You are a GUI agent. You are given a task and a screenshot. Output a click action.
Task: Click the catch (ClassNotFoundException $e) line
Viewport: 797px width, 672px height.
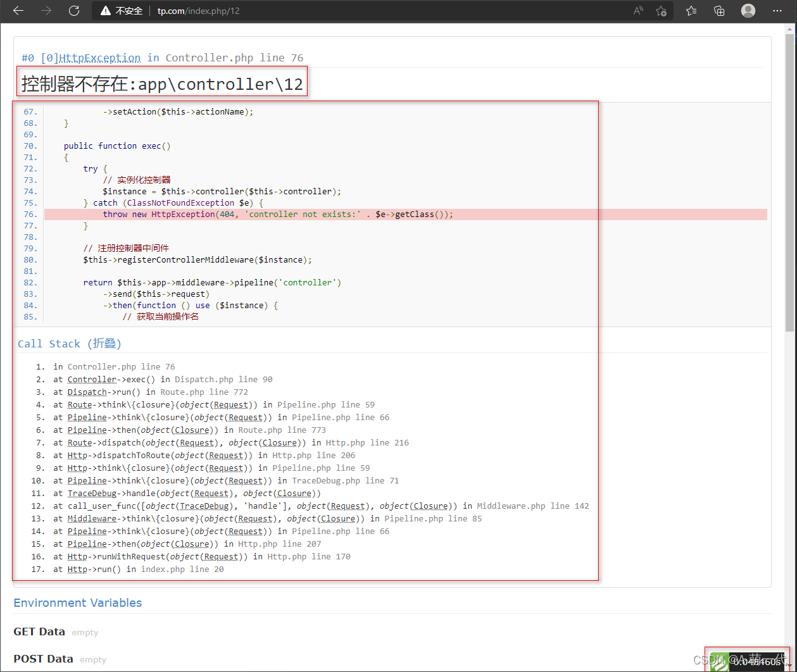(173, 203)
